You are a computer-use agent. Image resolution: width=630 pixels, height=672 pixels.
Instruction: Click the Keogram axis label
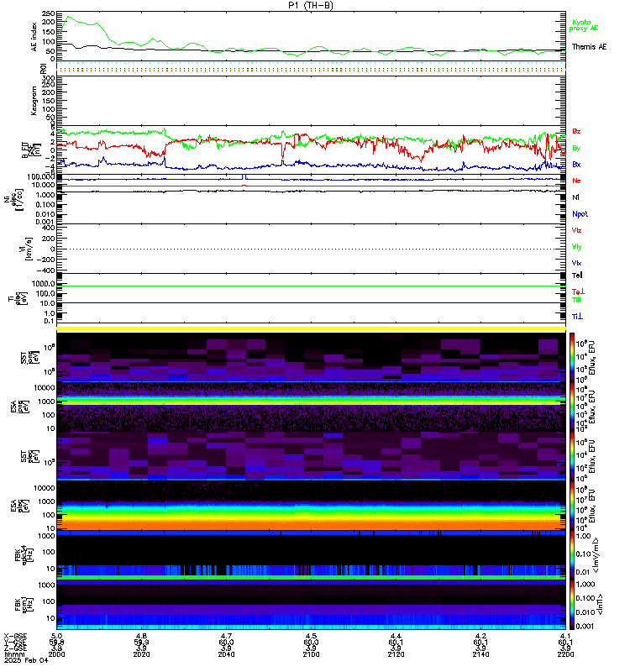pos(34,101)
